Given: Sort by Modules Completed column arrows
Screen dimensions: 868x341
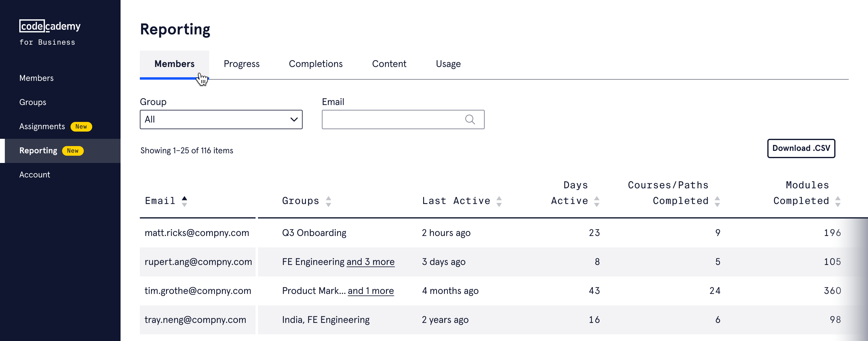Looking at the screenshot, I should (x=838, y=201).
